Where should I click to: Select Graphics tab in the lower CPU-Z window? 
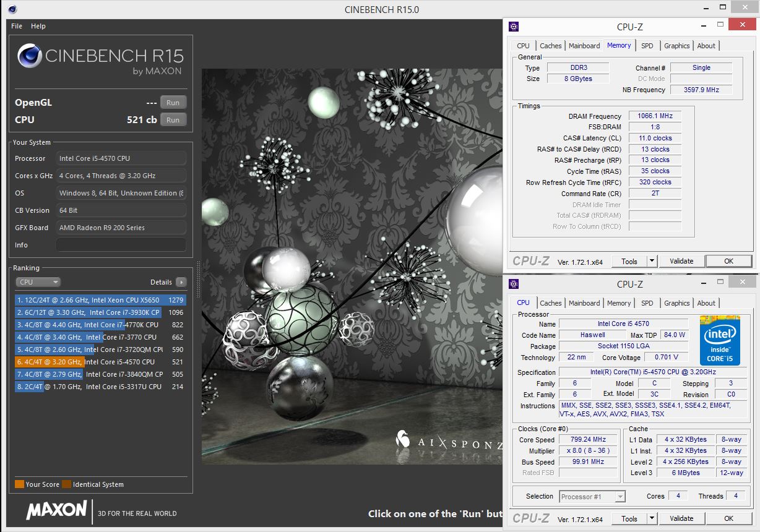pyautogui.click(x=676, y=303)
